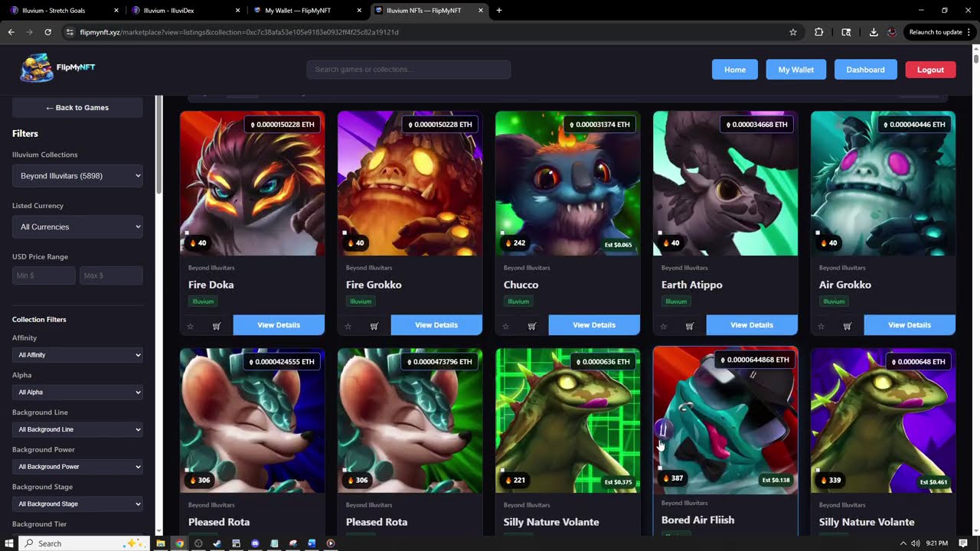Open Bored Air Fliish NFT image
Viewport: 980px width, 551px height.
[x=725, y=420]
